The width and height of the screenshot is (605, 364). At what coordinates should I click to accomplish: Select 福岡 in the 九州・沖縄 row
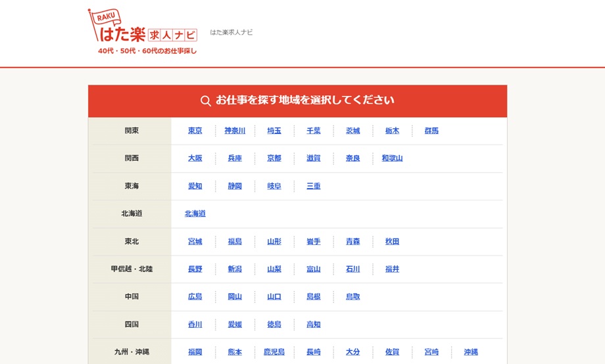click(195, 352)
